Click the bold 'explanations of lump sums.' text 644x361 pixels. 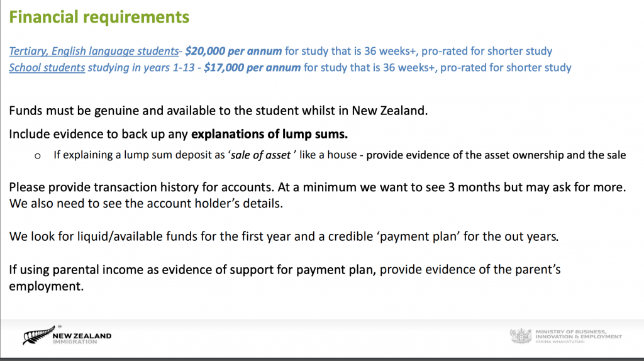(x=269, y=133)
